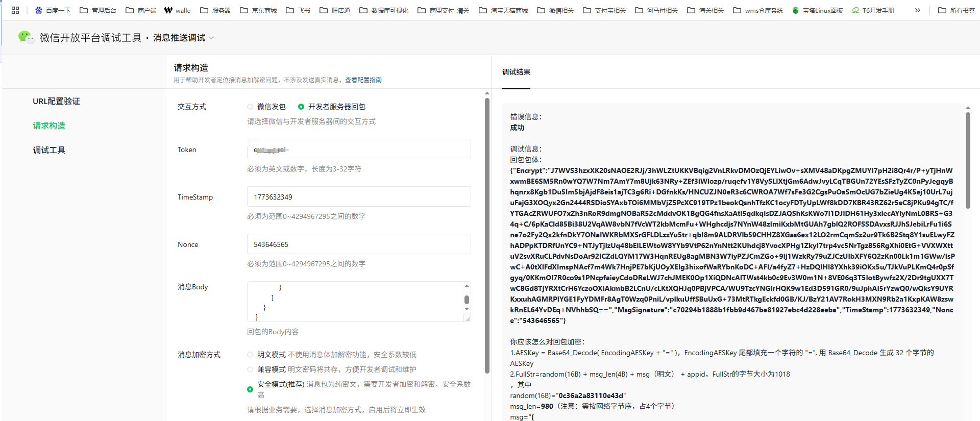Open the 支付宝相关 bookmark folder
This screenshot has width=980, height=421.
click(x=604, y=10)
